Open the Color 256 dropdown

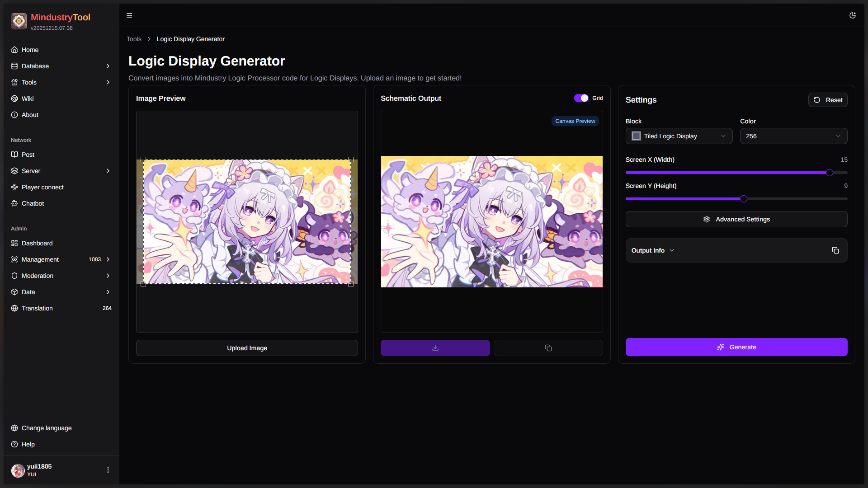(x=793, y=136)
